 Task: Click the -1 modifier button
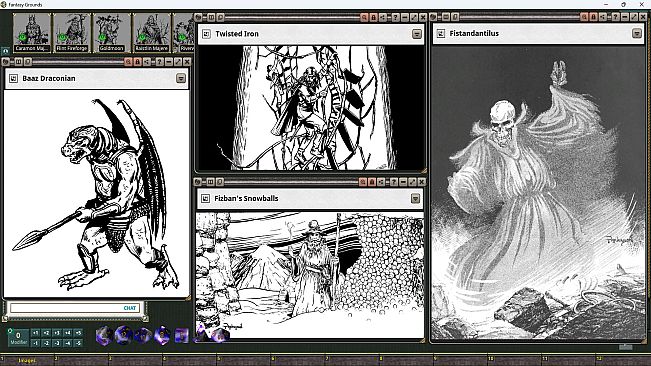[35, 343]
